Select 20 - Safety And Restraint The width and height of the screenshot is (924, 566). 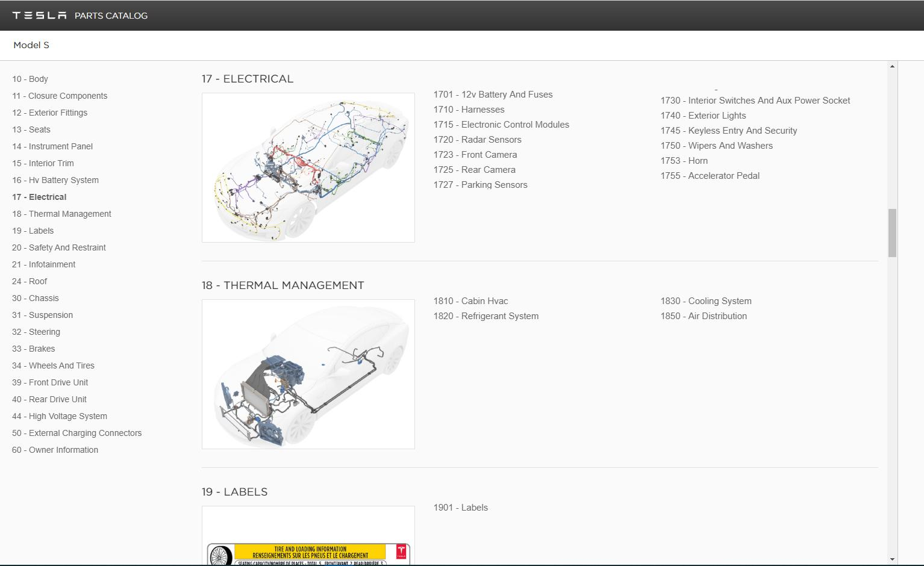[59, 247]
